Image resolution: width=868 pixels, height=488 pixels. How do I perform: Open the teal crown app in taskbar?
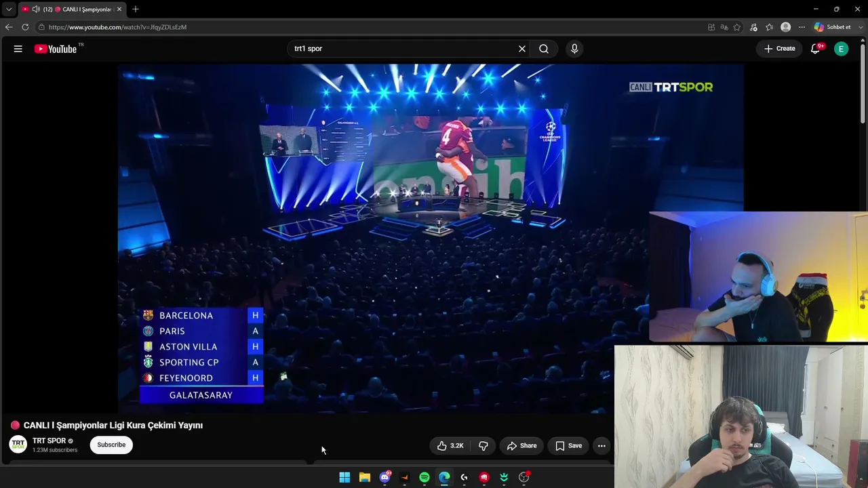tap(504, 477)
